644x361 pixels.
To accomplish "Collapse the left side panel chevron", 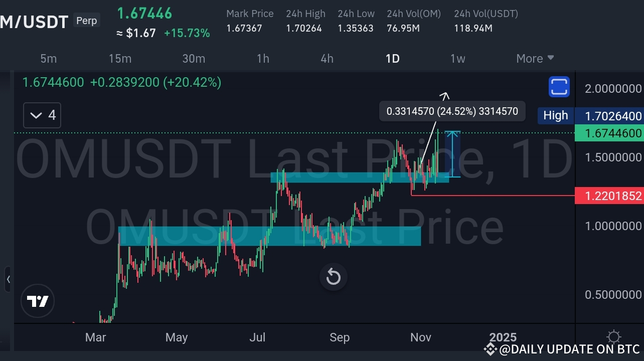I will pos(8,280).
